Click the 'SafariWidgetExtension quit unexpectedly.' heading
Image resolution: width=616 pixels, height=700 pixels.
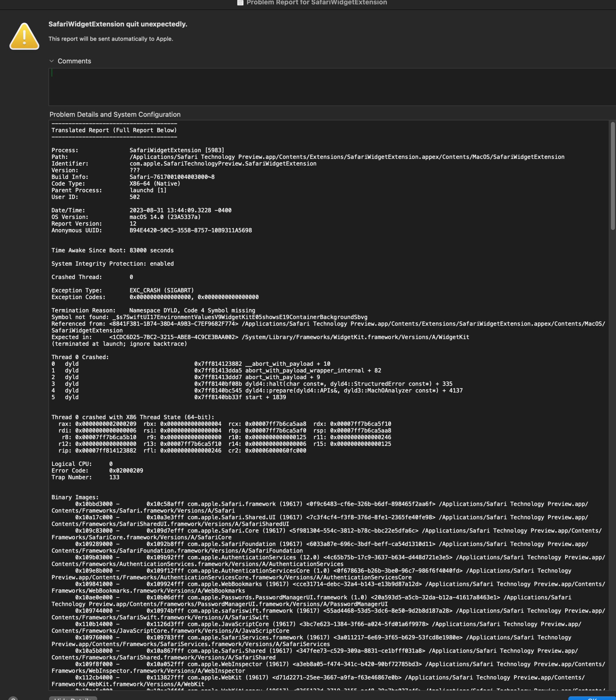(118, 24)
